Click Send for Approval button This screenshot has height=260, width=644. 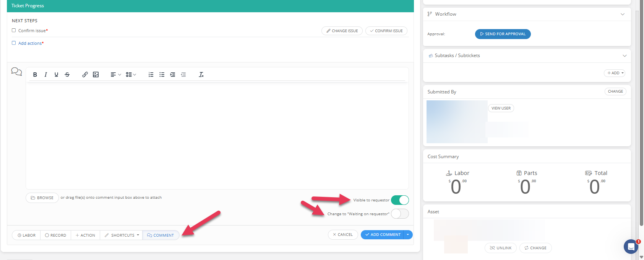tap(503, 34)
